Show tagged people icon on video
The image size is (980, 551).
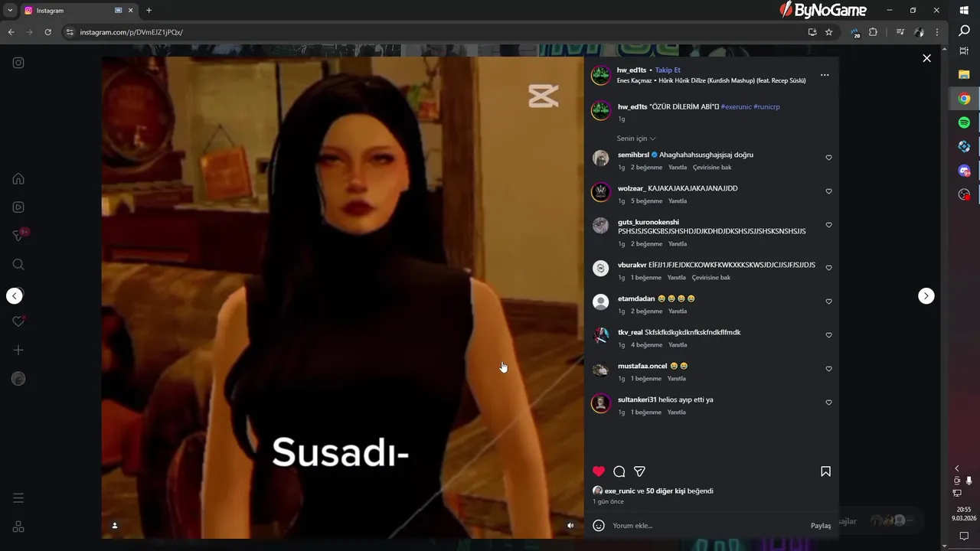pyautogui.click(x=115, y=525)
